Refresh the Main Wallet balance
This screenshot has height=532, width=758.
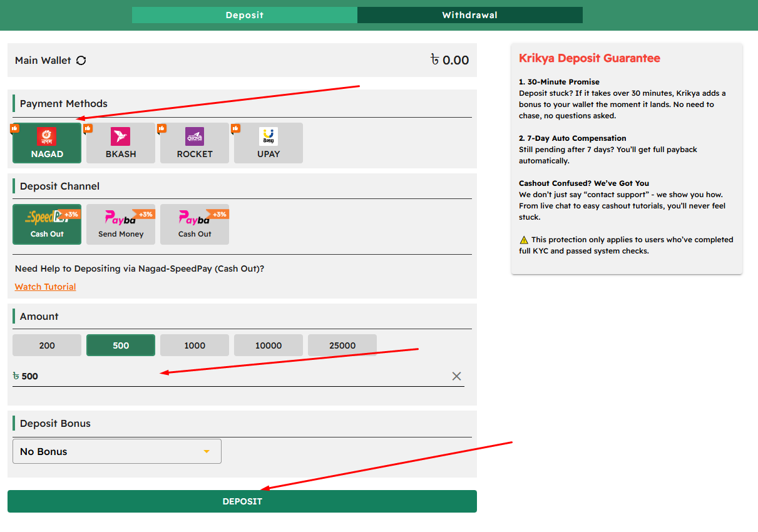81,61
